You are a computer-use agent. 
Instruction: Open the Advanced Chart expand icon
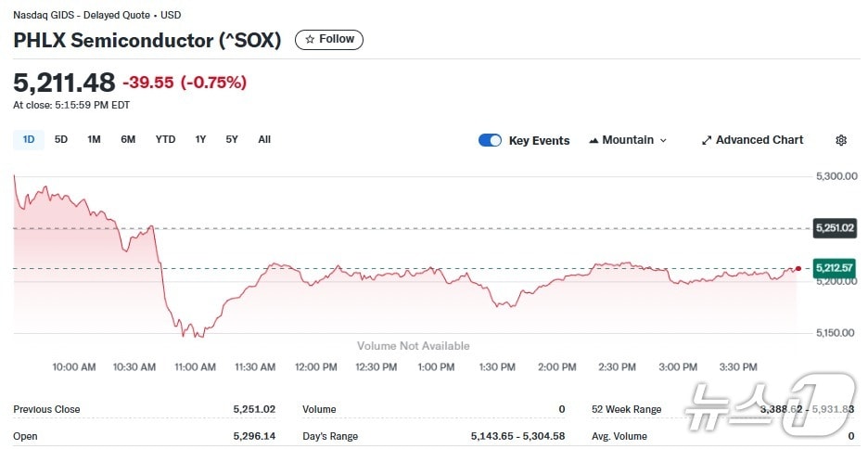(707, 140)
